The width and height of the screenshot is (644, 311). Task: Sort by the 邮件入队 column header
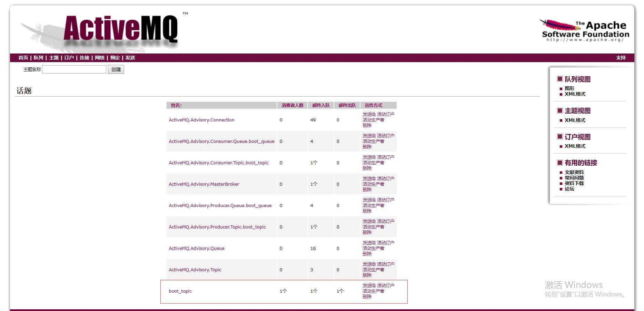[x=321, y=105]
